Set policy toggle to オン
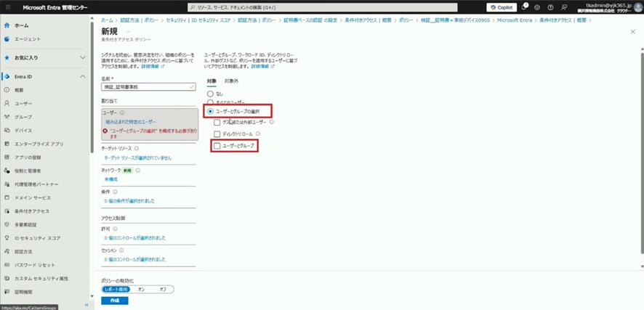Image resolution: width=644 pixels, height=310 pixels. (x=141, y=288)
